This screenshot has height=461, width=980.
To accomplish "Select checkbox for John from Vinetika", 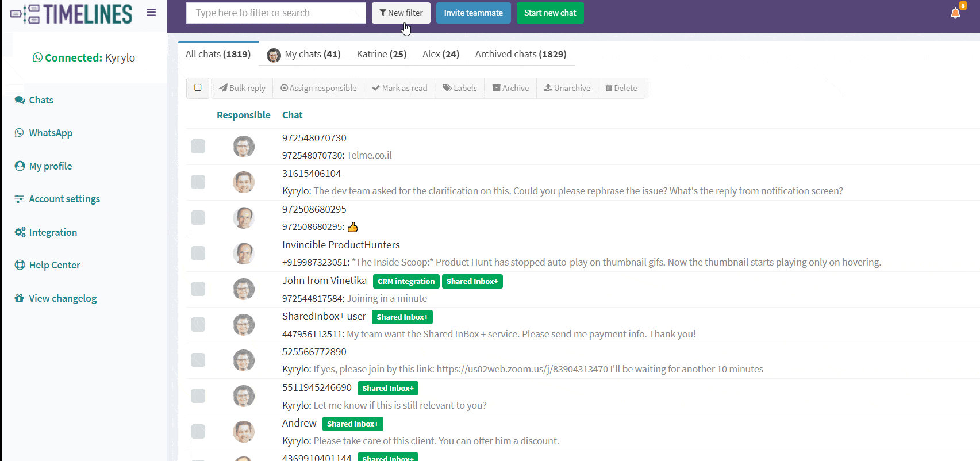I will (x=198, y=289).
